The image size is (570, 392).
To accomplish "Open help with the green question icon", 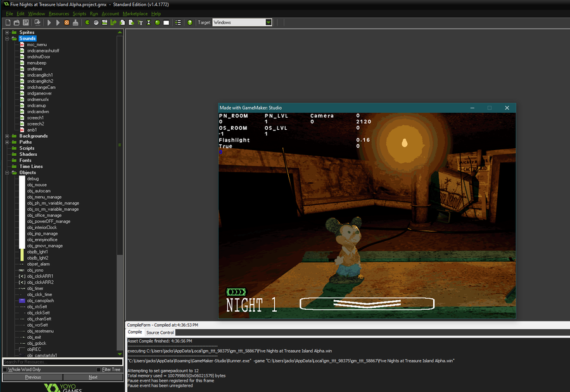I will 190,23.
